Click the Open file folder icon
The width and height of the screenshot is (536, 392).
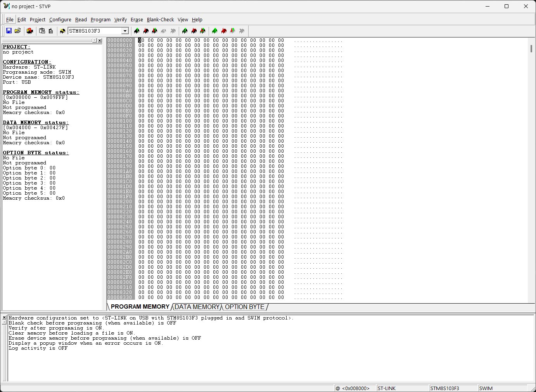(17, 31)
